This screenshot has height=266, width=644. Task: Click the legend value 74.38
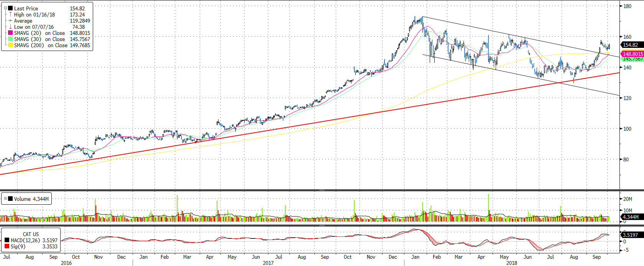click(79, 27)
